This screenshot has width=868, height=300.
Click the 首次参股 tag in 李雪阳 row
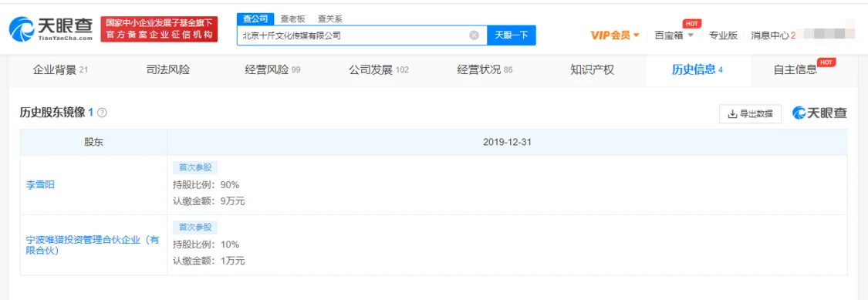(x=195, y=167)
